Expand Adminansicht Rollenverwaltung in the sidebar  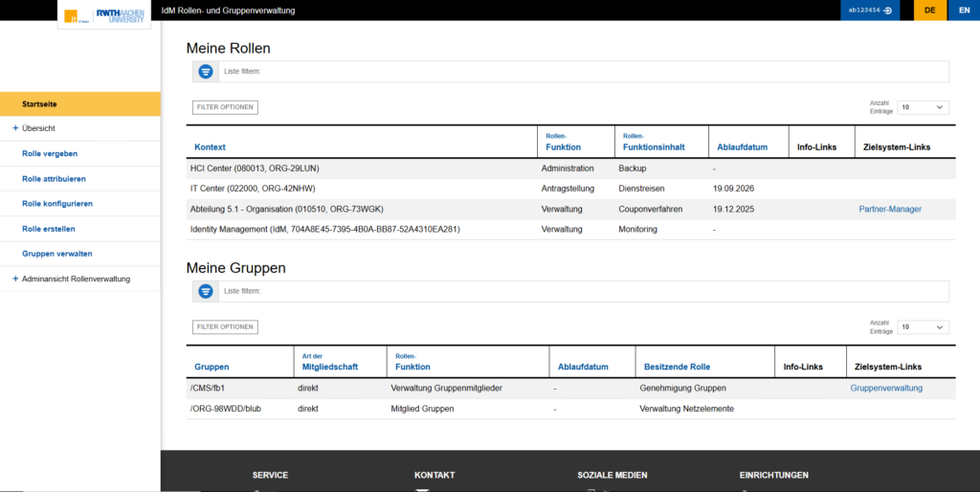click(15, 279)
